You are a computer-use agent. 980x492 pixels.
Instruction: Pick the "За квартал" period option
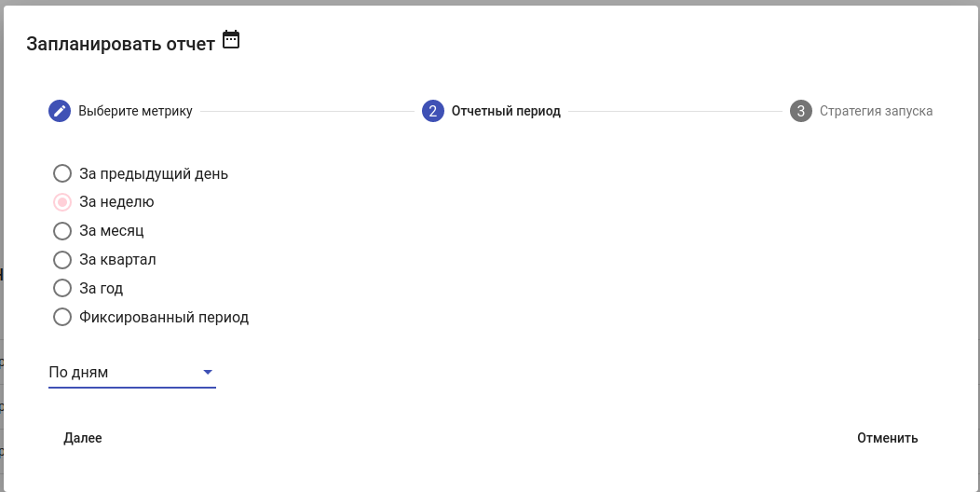(x=62, y=260)
